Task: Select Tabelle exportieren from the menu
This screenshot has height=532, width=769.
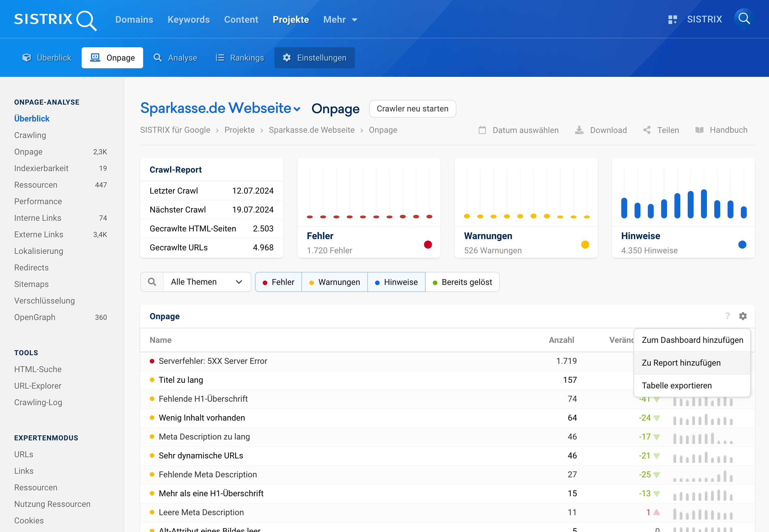Action: tap(692, 385)
